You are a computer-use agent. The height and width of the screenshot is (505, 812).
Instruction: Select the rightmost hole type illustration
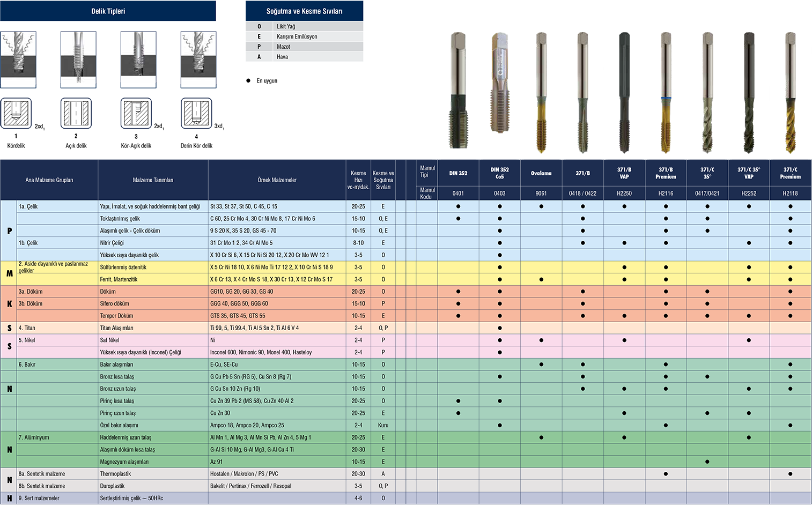198,58
